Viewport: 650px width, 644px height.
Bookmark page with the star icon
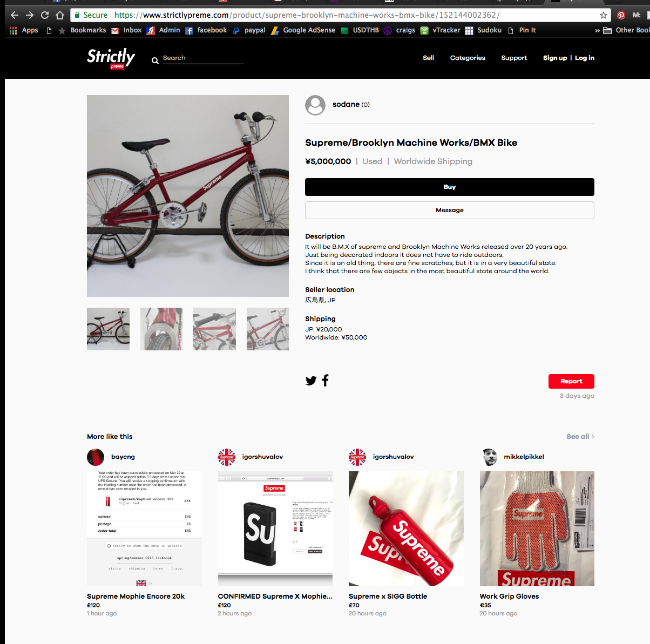tap(604, 15)
